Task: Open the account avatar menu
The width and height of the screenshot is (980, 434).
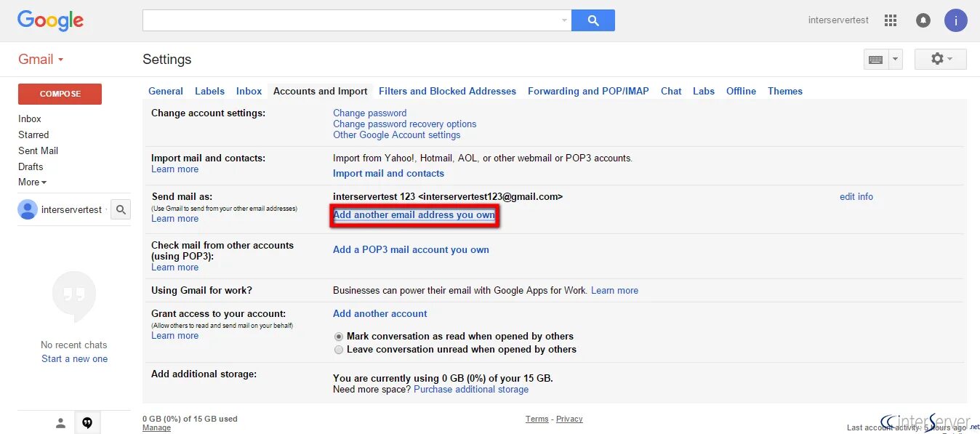Action: 956,20
